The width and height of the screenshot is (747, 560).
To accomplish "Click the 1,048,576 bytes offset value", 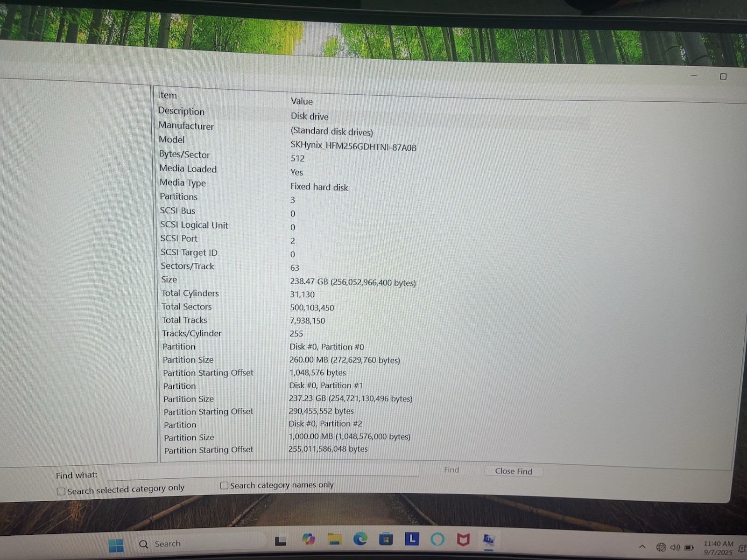I will (317, 373).
